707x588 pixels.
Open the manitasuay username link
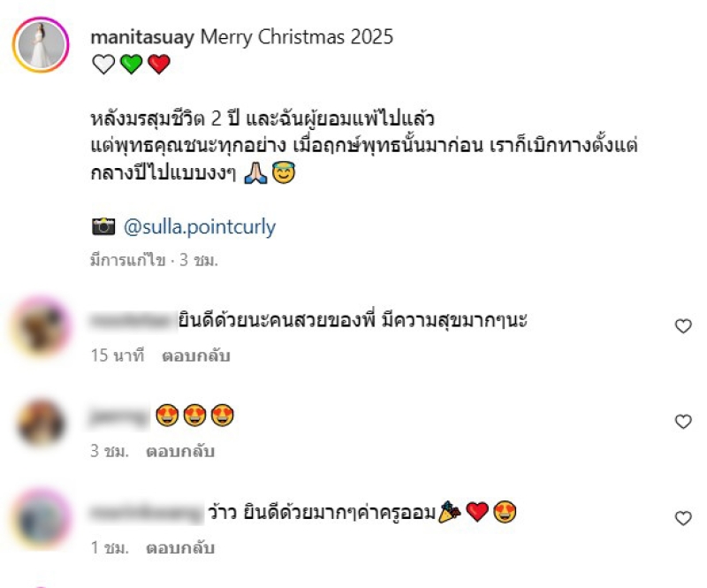(142, 37)
